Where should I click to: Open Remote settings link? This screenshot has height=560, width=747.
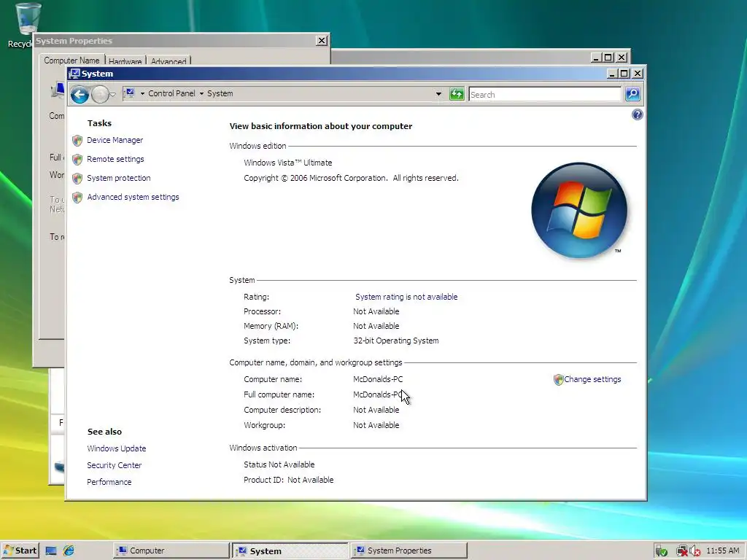(115, 159)
